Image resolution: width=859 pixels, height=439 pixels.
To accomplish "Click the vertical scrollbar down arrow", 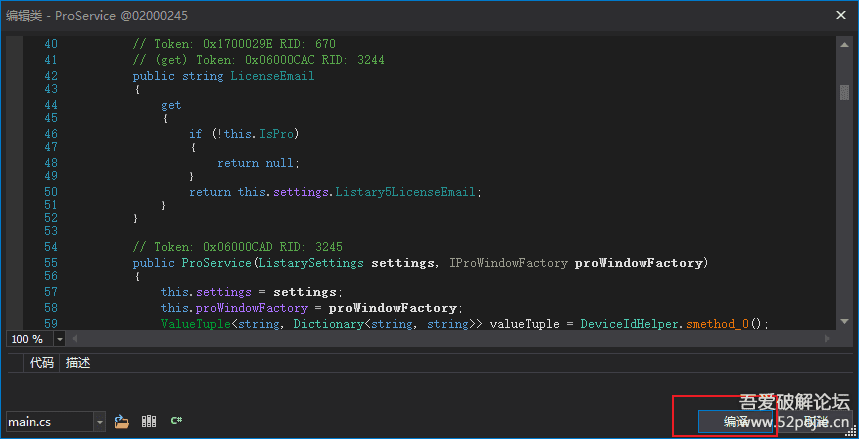I will click(844, 321).
